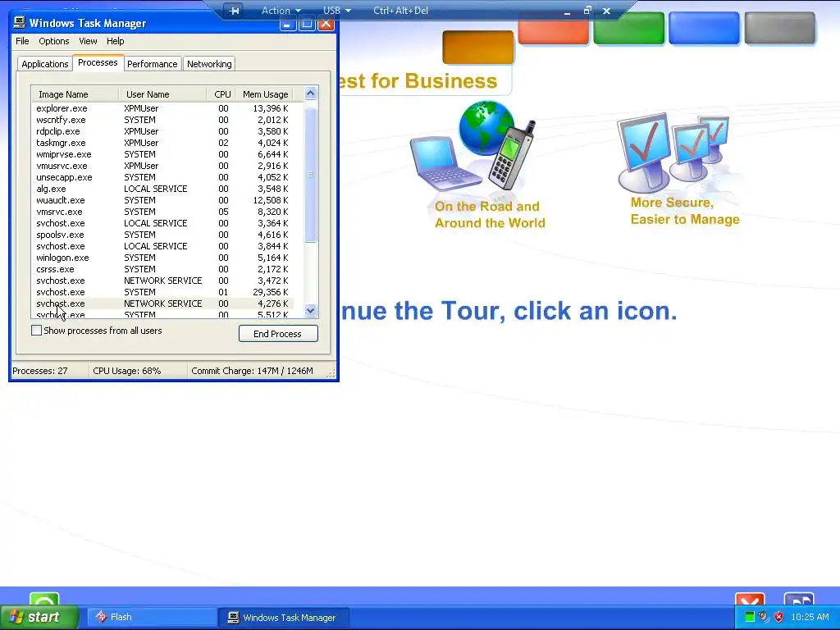The height and width of the screenshot is (630, 840).
Task: Open the File menu in Task Manager
Action: tap(22, 41)
